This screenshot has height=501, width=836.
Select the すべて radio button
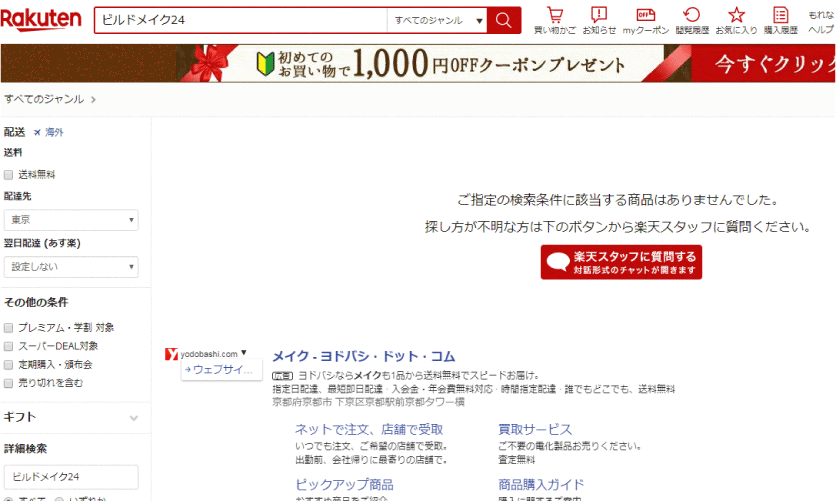(9, 499)
